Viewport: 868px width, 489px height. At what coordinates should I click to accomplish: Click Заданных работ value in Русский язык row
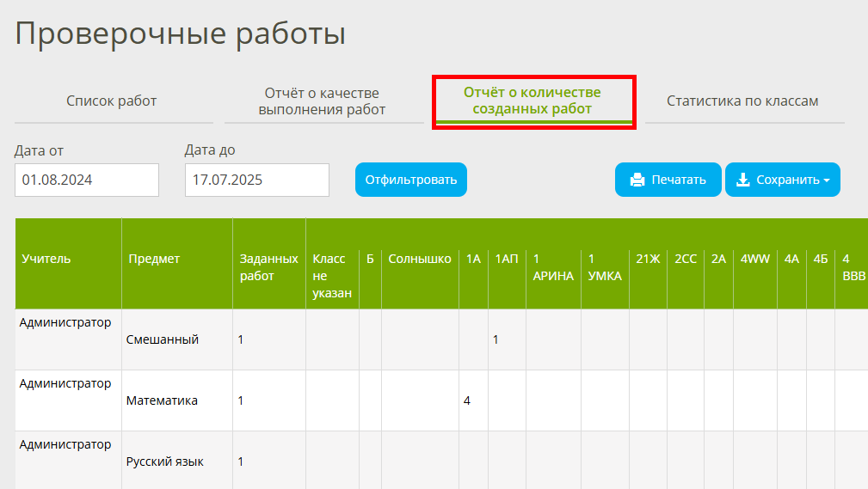tap(241, 461)
